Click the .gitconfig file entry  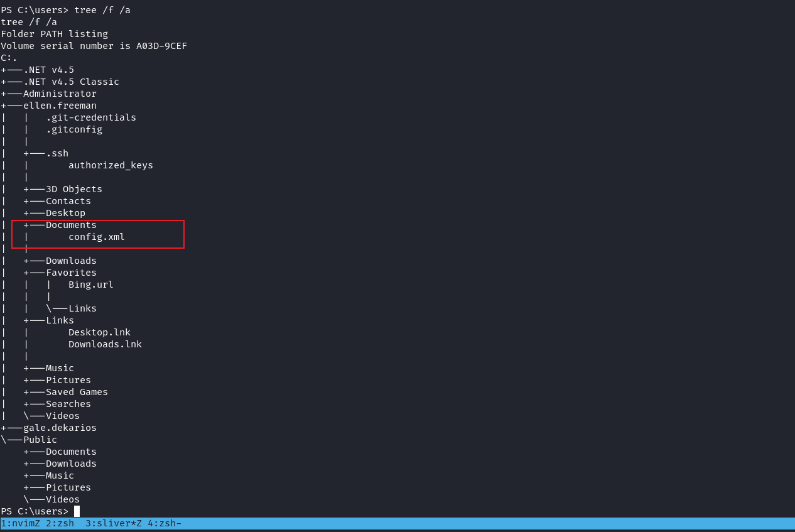[x=73, y=129]
